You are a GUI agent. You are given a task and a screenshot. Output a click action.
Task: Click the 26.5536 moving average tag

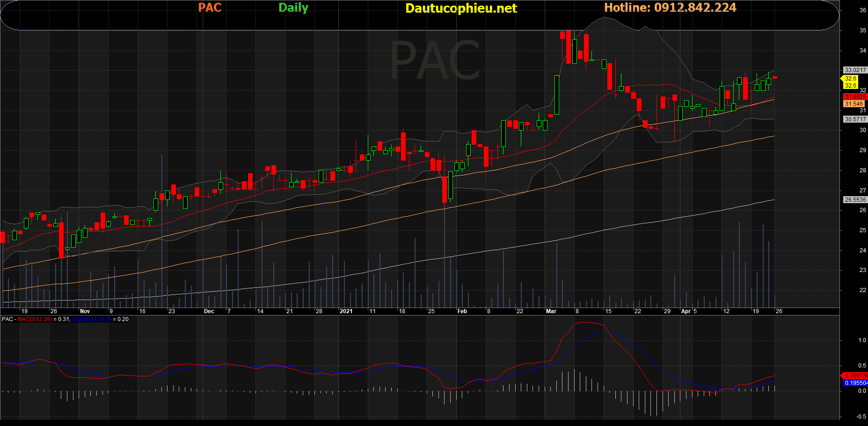click(x=855, y=200)
